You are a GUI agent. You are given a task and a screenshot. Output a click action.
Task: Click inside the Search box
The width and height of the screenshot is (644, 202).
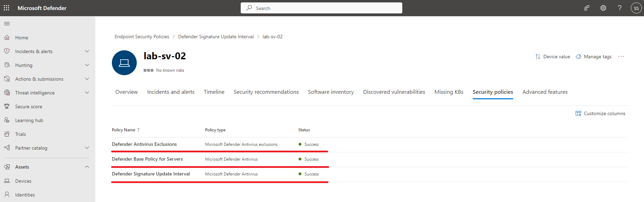321,8
